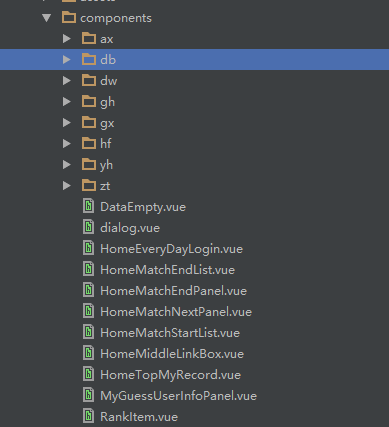
Task: Select the zt folder label
Action: (x=105, y=186)
